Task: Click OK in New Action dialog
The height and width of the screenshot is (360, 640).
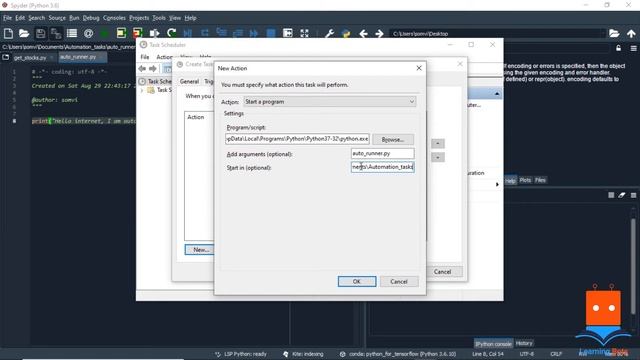Action: 357,282
